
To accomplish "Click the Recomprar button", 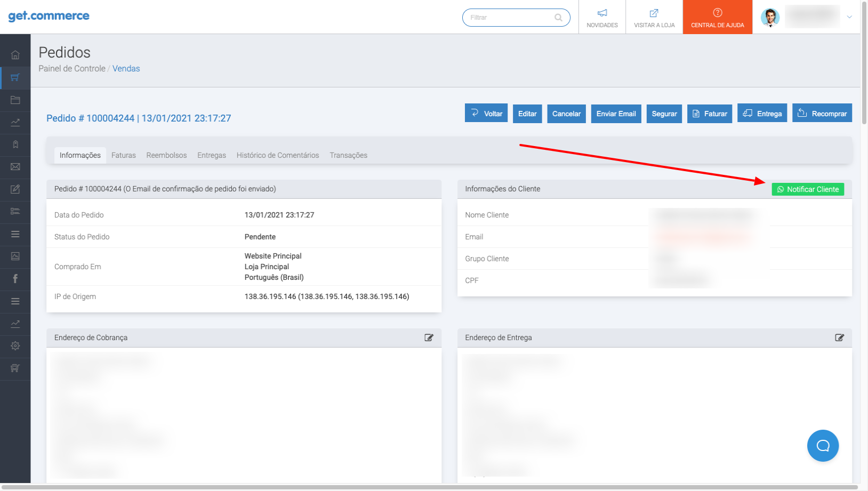I will [822, 114].
